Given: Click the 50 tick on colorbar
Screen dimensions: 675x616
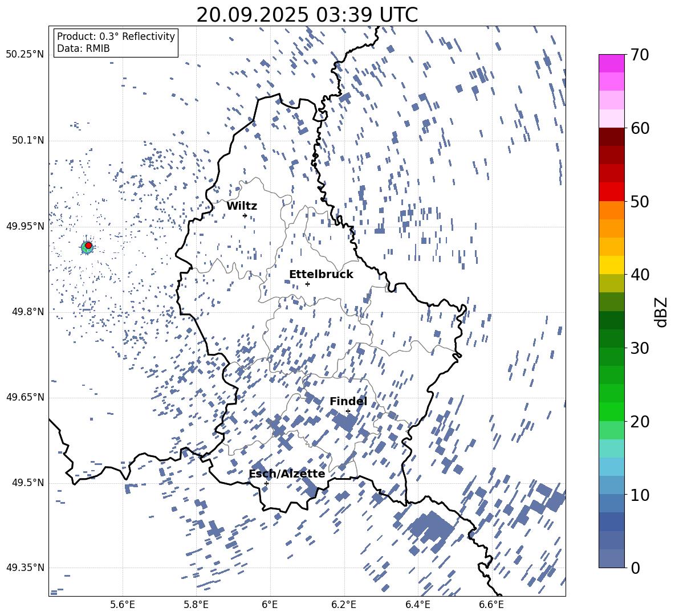Looking at the screenshot, I should pyautogui.click(x=640, y=201).
